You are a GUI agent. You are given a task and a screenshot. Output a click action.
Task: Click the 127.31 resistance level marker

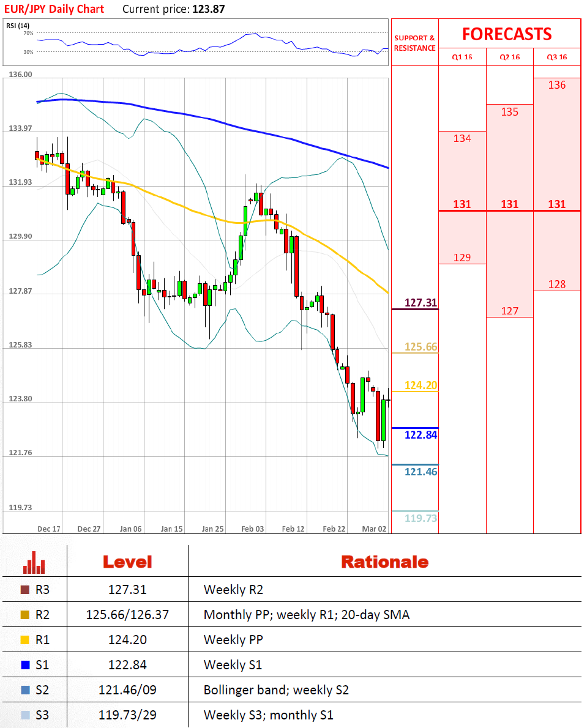421,303
